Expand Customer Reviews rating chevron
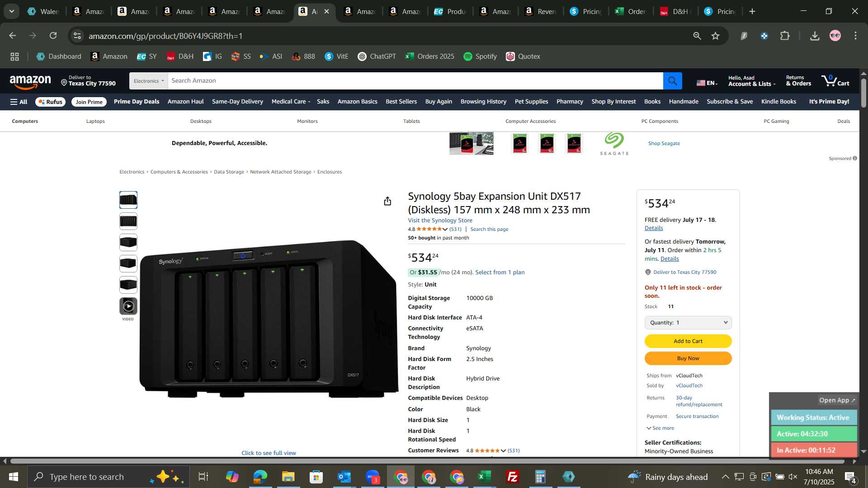The image size is (868, 488). [503, 451]
